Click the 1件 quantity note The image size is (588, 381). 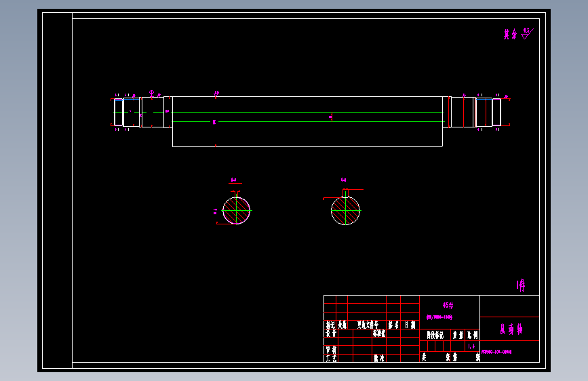click(x=521, y=286)
